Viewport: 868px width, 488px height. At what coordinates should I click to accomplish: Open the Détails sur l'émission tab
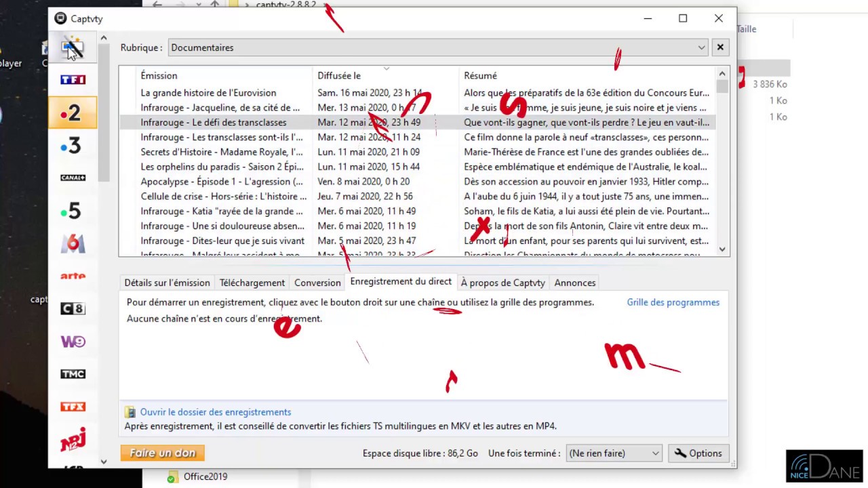(167, 283)
